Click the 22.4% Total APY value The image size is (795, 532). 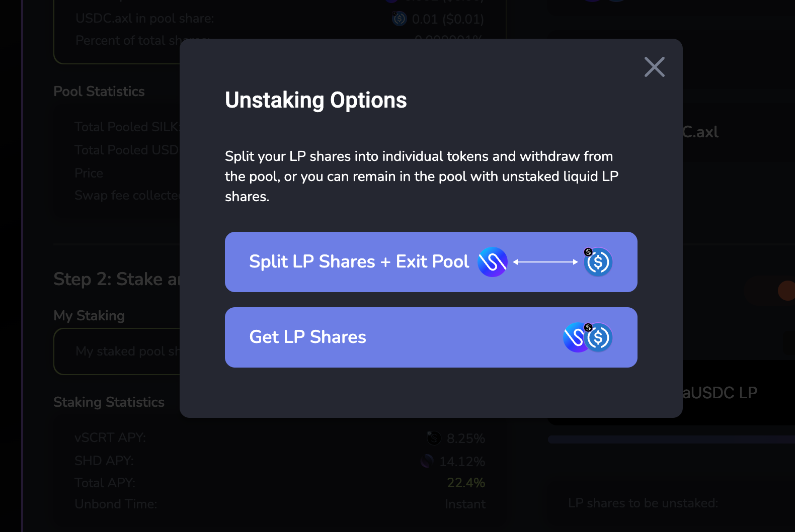(466, 483)
